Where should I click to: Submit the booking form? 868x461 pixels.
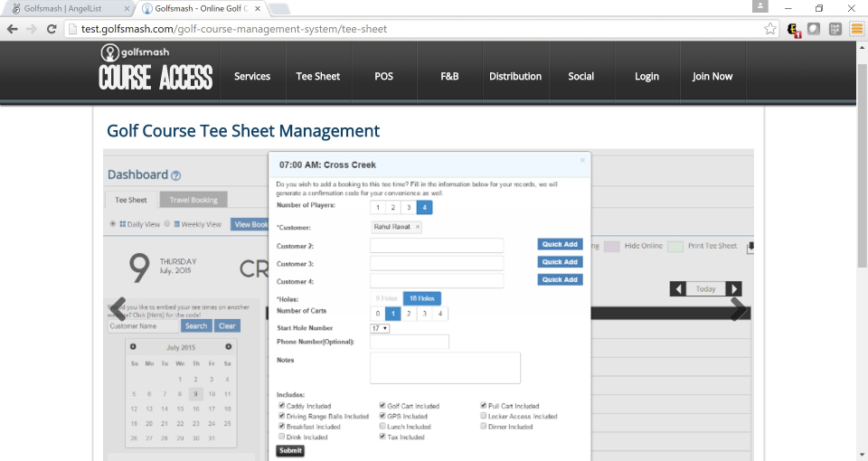pos(290,450)
